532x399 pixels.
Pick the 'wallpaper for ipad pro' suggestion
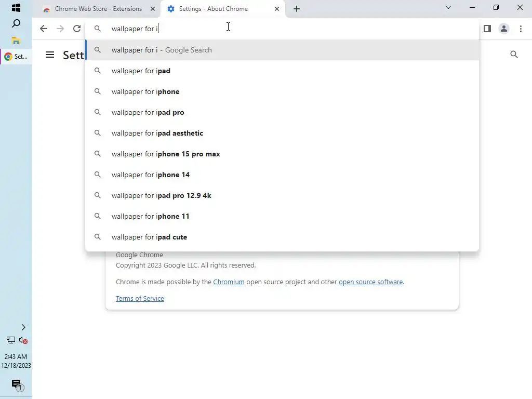pyautogui.click(x=282, y=112)
